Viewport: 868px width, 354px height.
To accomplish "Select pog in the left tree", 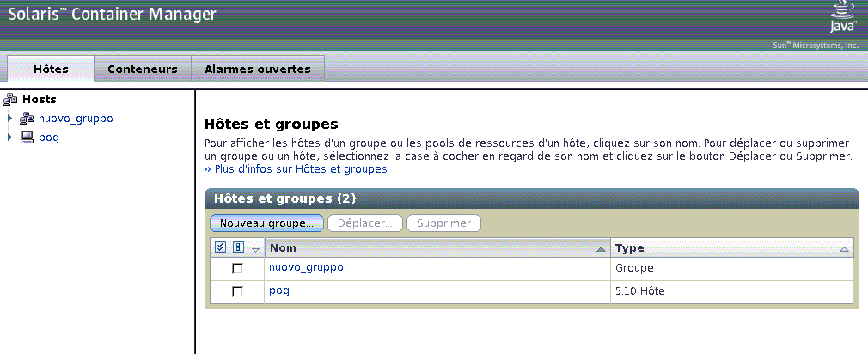I will click(49, 137).
